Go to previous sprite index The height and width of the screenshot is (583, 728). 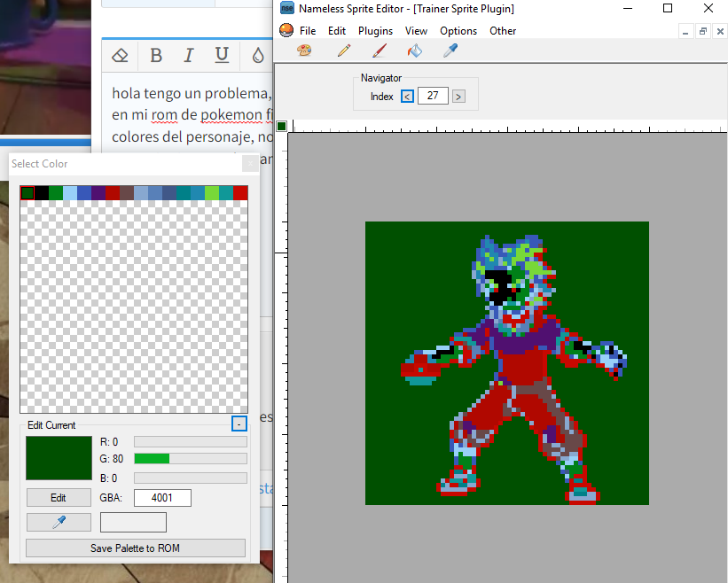407,96
